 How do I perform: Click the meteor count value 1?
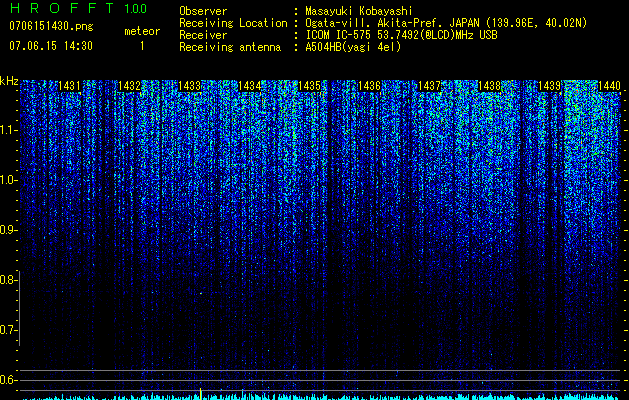[x=142, y=46]
